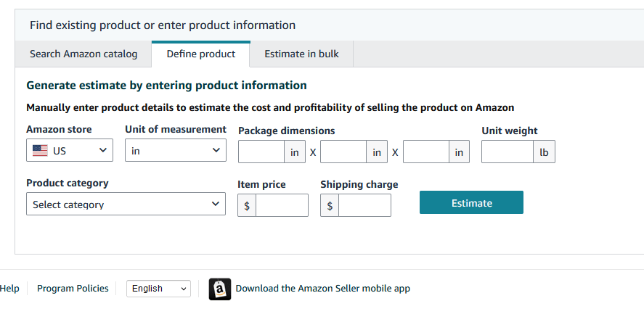Focus the first package dimension field
The image size is (644, 314).
[261, 152]
